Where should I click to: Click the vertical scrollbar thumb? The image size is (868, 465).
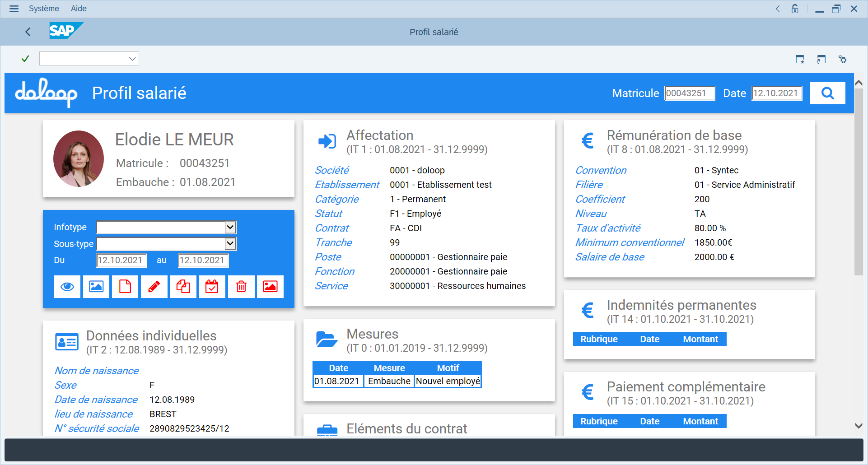tap(859, 181)
